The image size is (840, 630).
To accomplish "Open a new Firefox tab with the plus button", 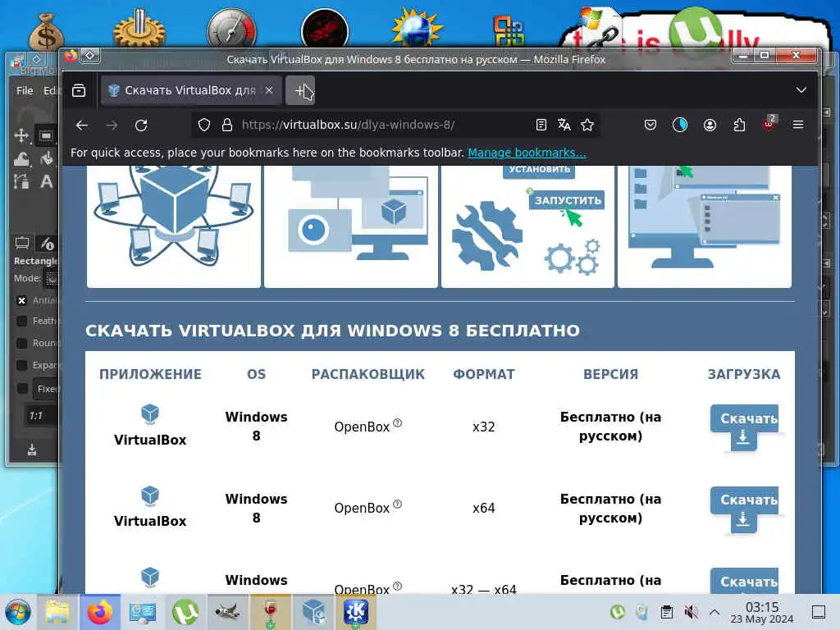I will [300, 90].
